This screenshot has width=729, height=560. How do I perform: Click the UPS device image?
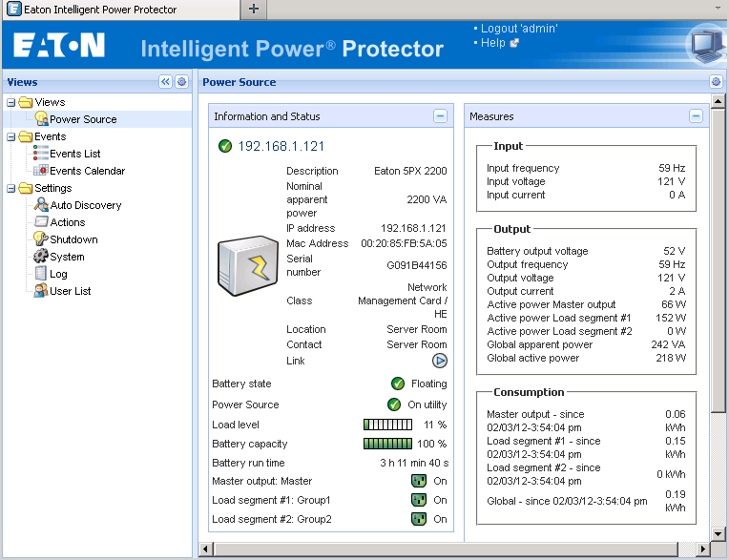[247, 268]
